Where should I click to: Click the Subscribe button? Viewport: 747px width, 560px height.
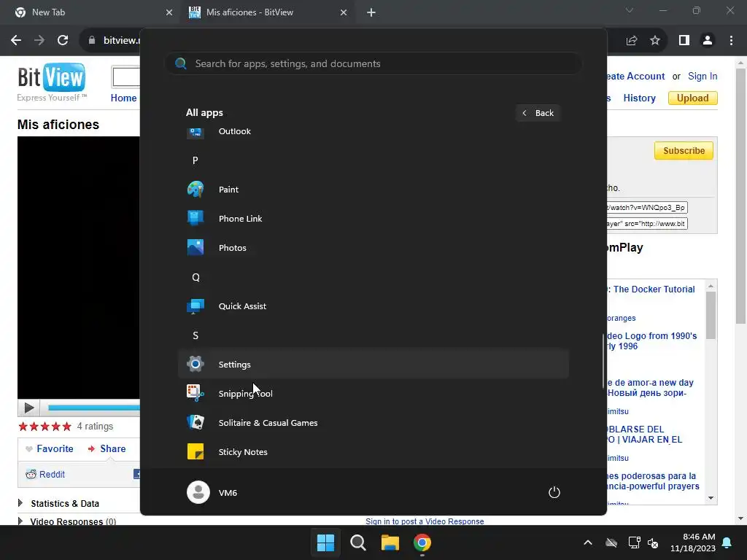pos(684,150)
